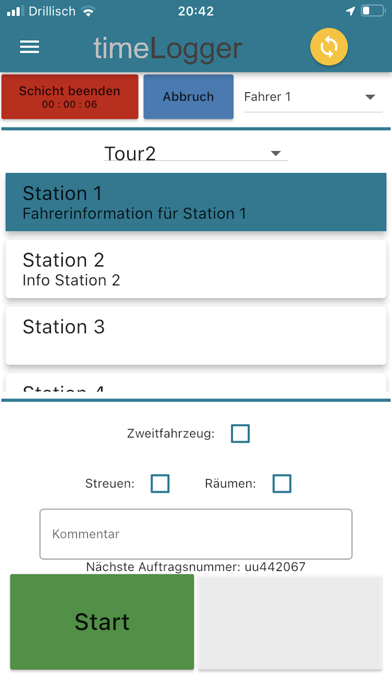Tap the cellular signal bars icon
392x696 pixels.
coord(15,12)
